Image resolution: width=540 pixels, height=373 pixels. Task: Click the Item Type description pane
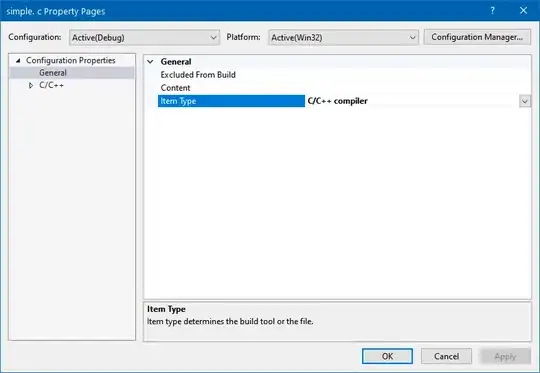(338, 322)
